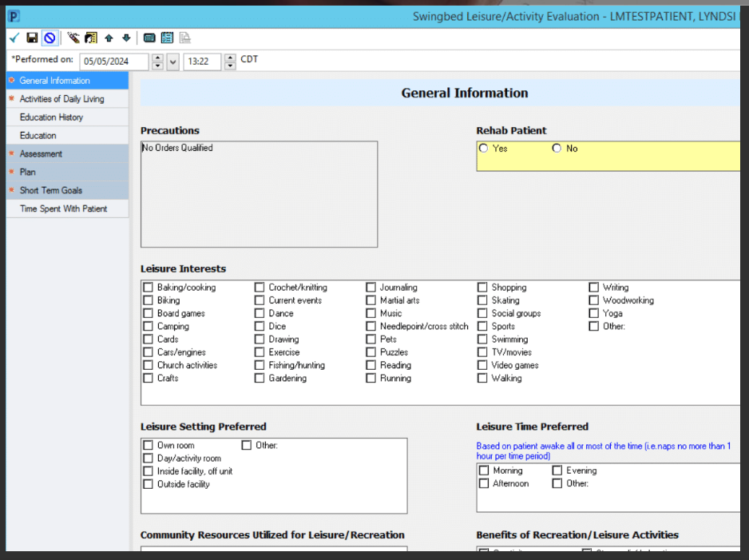Check the Woodworking checkbox
The image size is (749, 560).
tap(594, 300)
